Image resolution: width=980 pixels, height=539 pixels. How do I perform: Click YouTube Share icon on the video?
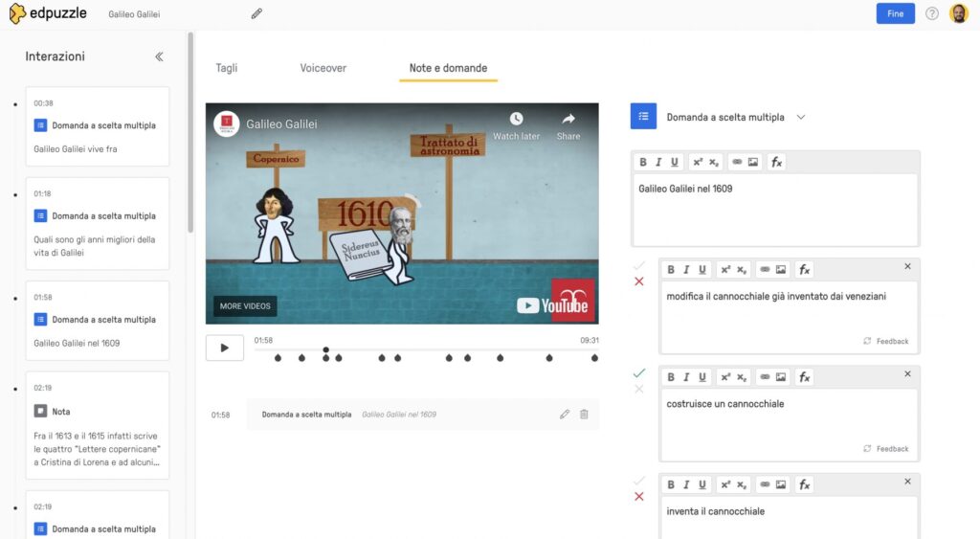[568, 124]
